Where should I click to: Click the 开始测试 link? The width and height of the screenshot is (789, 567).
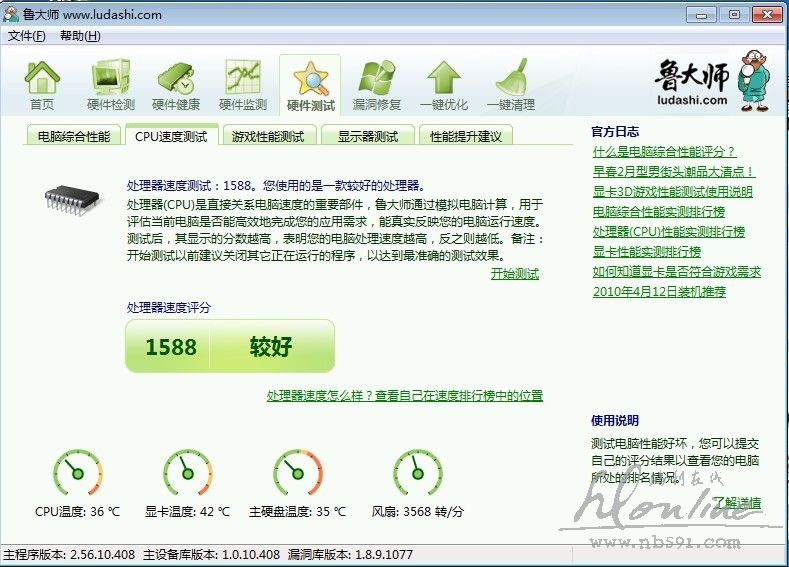coord(514,273)
